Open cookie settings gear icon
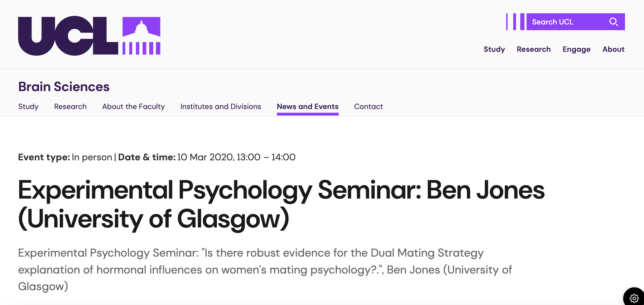 click(634, 298)
